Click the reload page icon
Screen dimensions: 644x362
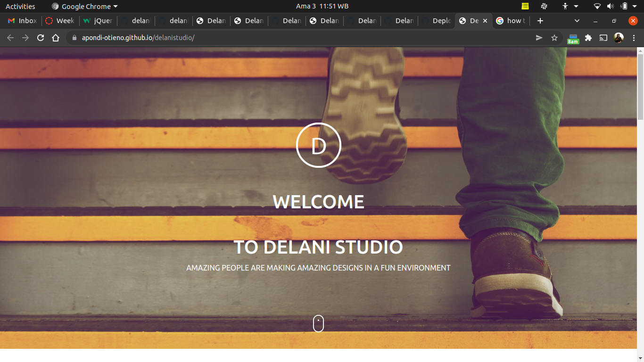tap(40, 38)
